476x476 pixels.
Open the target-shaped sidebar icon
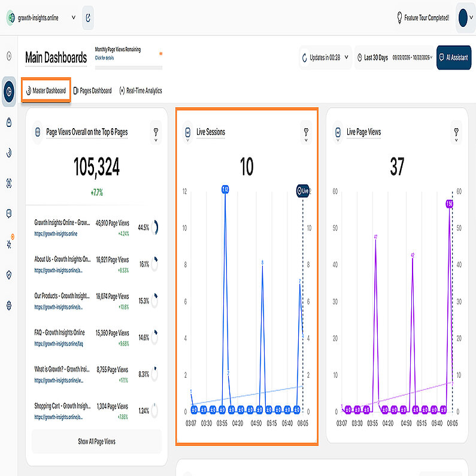click(9, 183)
